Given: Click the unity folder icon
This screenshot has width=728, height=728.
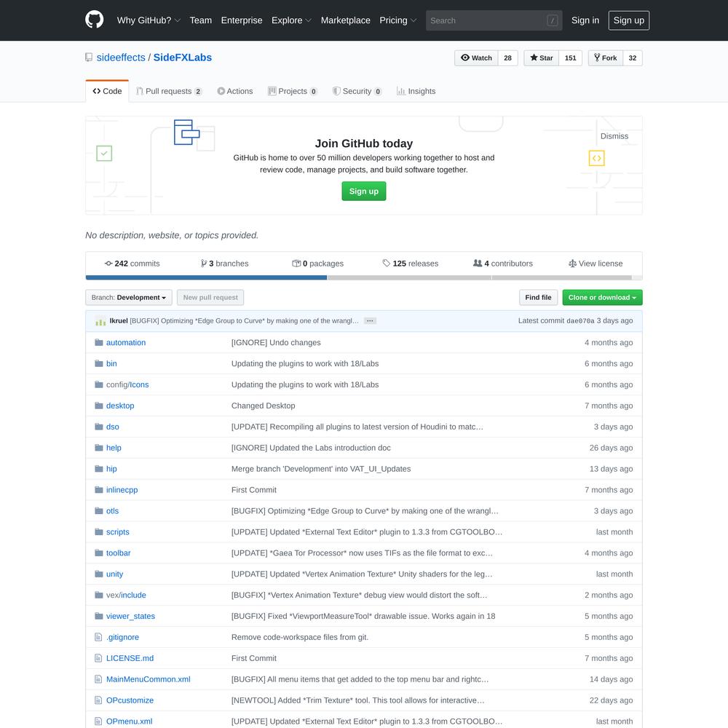Looking at the screenshot, I should click(99, 574).
